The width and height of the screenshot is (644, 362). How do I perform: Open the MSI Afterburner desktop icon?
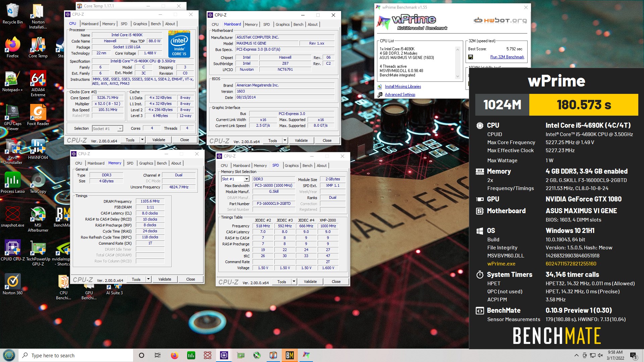[38, 219]
